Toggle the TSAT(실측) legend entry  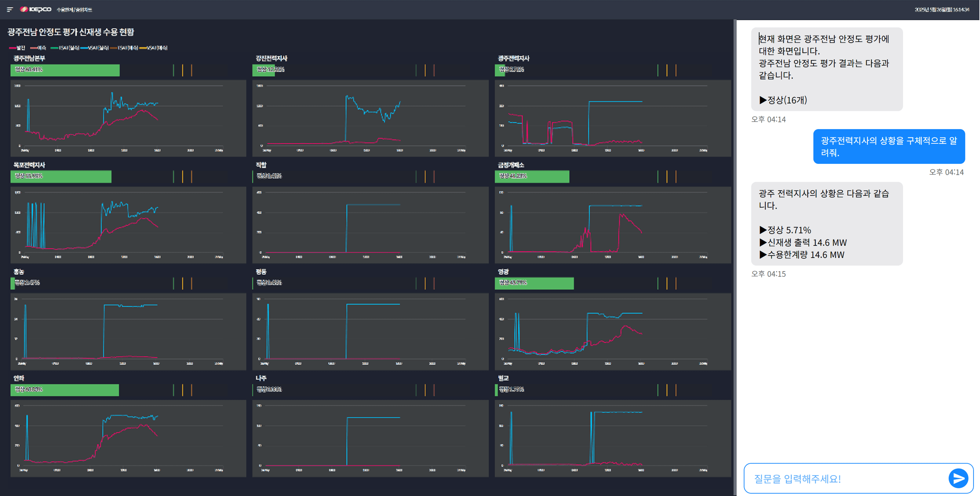pos(65,48)
